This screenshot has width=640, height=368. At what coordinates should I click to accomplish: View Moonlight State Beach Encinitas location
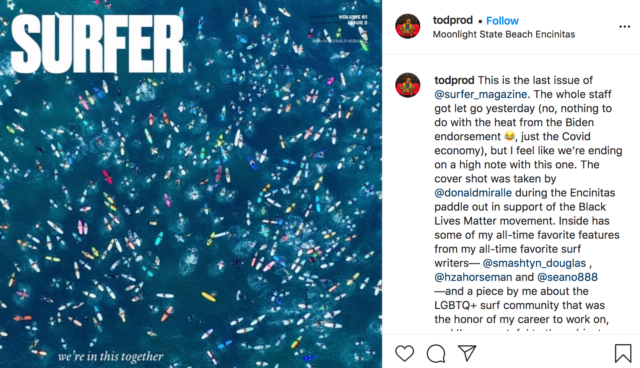(x=504, y=34)
